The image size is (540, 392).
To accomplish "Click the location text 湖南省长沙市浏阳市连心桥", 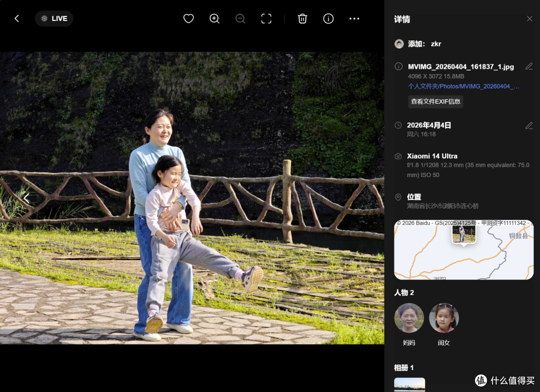I will pos(442,206).
